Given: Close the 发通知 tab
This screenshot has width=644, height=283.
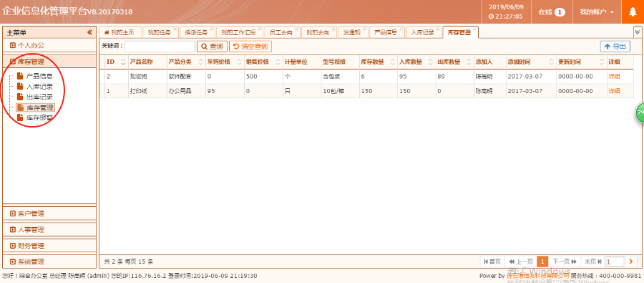Looking at the screenshot, I should [x=365, y=29].
